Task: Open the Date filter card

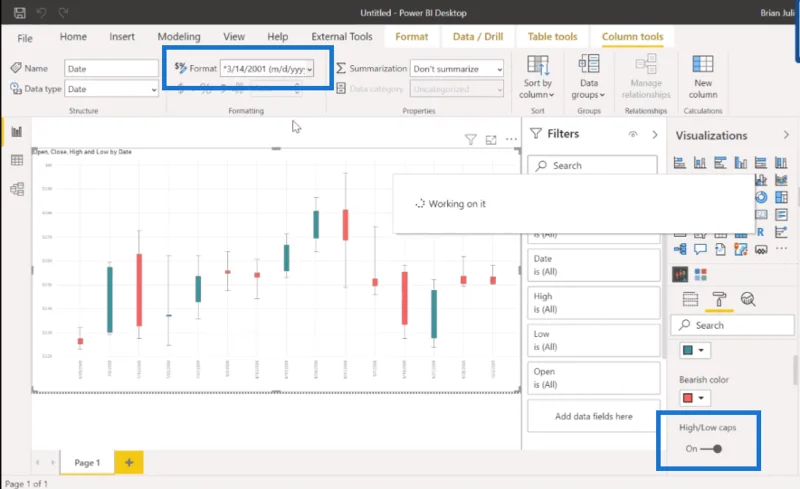Action: pos(593,265)
